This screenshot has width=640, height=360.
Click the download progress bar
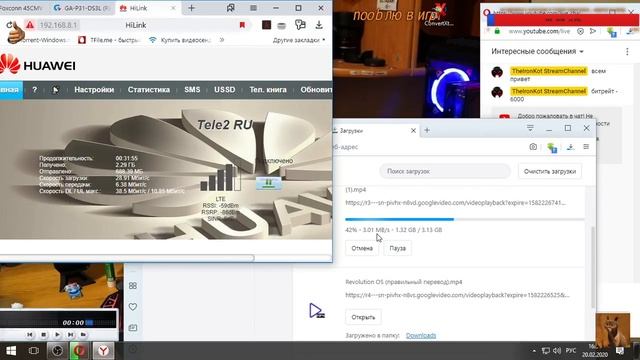(464, 219)
